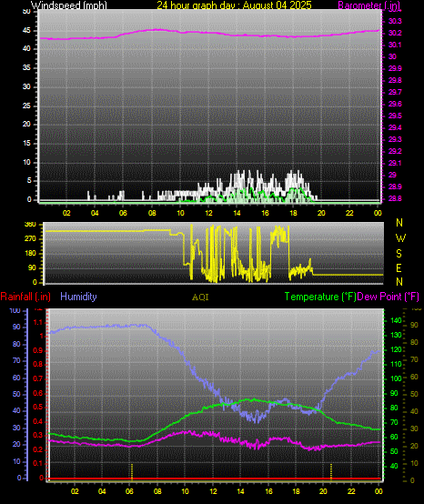Screen dimensions: 424x504
Task: Click '28.9' on the barometer axis
Action: click(x=395, y=186)
